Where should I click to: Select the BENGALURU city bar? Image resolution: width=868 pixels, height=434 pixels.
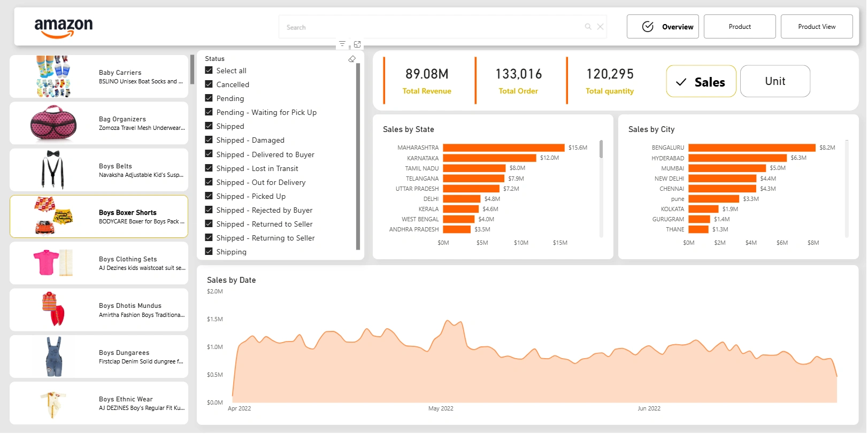(752, 148)
